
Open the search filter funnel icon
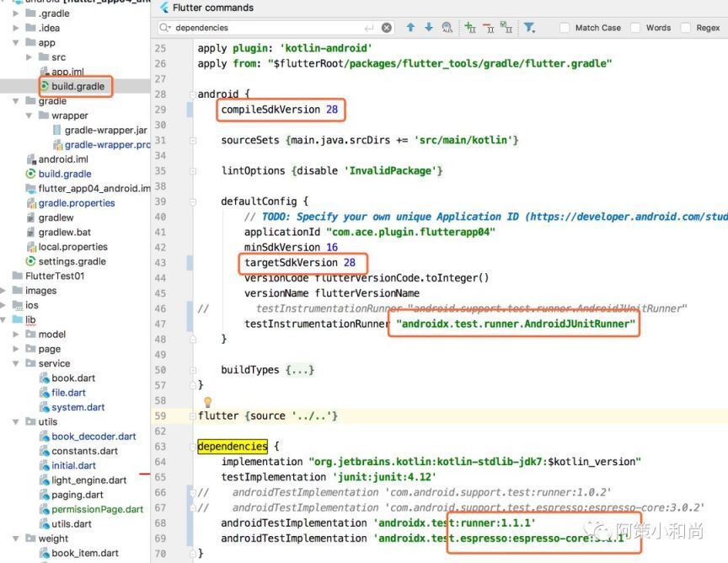(x=529, y=28)
